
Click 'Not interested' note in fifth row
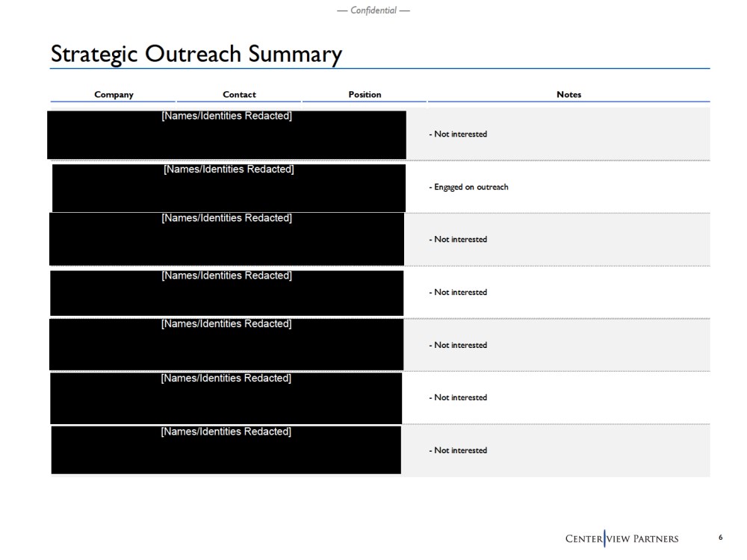459,346
